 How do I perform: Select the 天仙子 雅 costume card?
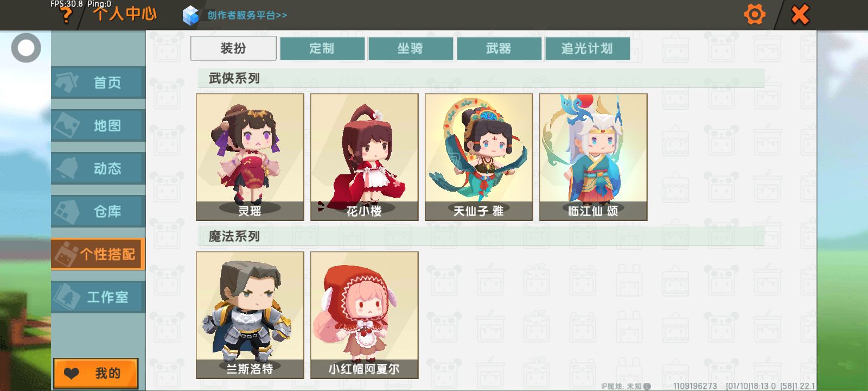pos(479,157)
